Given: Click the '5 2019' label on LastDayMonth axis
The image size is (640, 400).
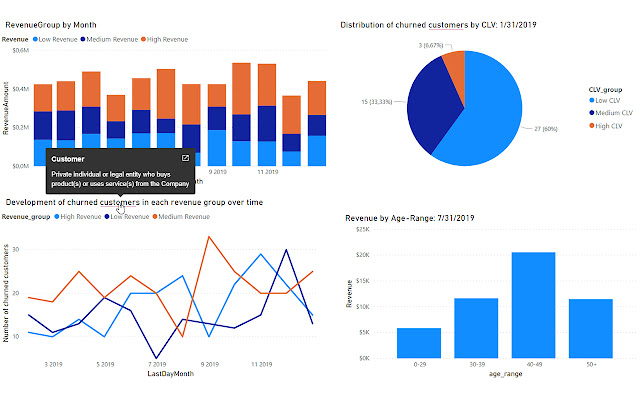Looking at the screenshot, I should pos(105,364).
